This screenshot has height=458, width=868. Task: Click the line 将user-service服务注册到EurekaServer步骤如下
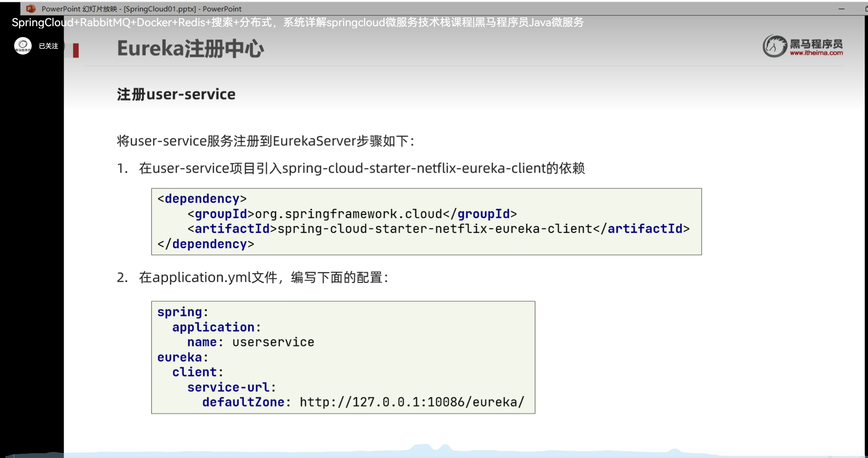pos(265,141)
